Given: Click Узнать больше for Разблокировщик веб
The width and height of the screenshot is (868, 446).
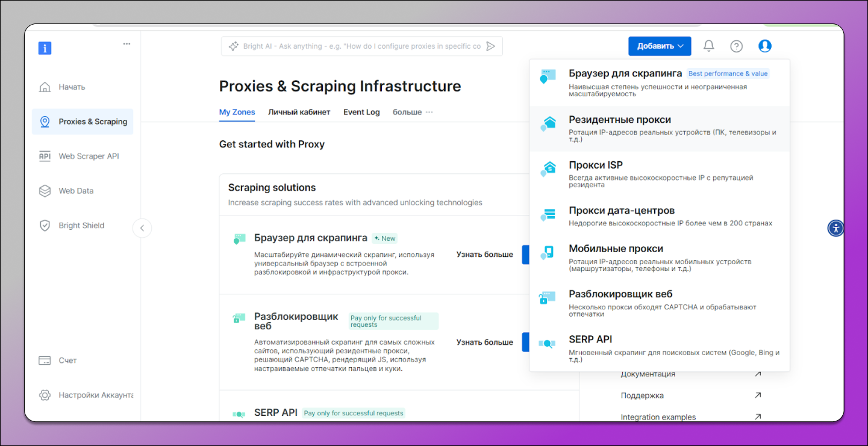Looking at the screenshot, I should pyautogui.click(x=485, y=342).
